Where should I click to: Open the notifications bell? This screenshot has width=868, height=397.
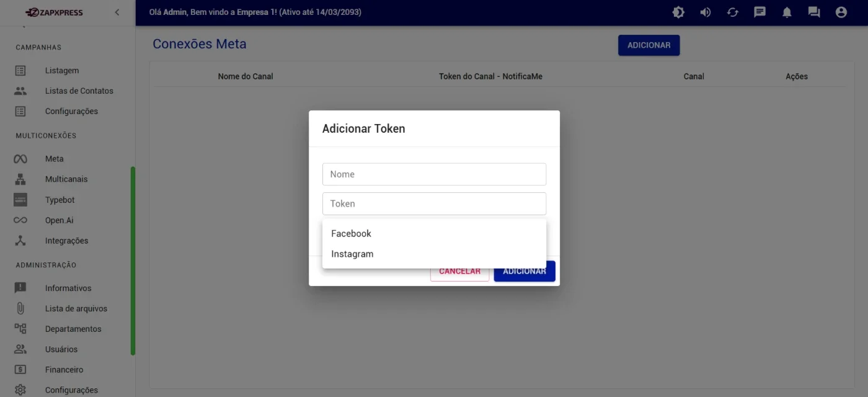tap(787, 12)
